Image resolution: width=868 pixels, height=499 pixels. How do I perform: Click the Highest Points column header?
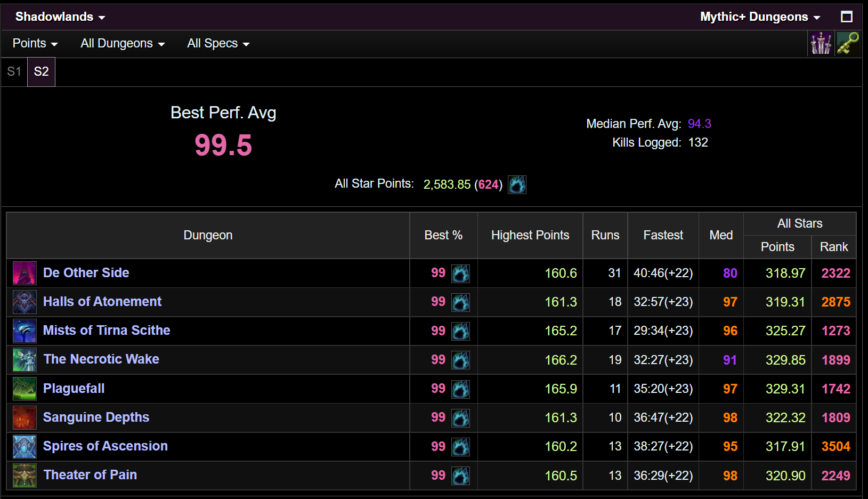click(530, 235)
